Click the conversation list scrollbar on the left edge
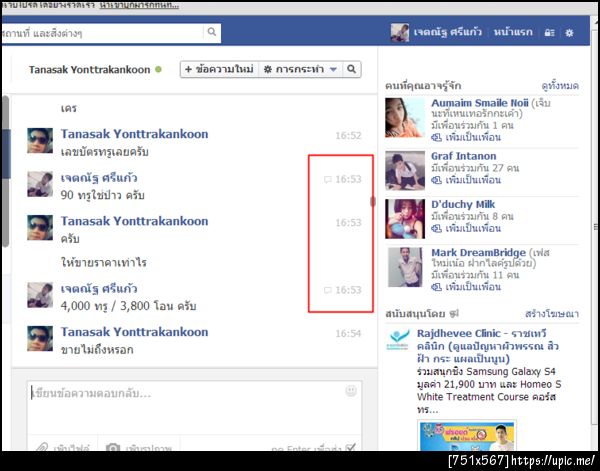The width and height of the screenshot is (600, 471). pyautogui.click(x=5, y=171)
